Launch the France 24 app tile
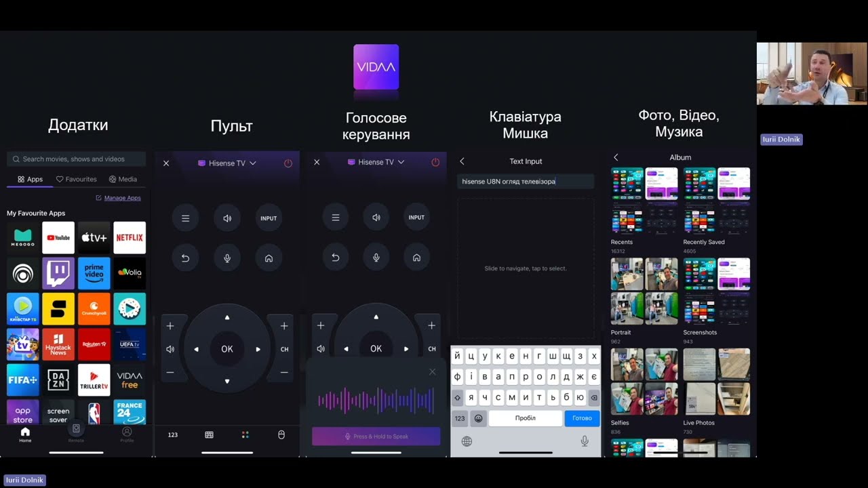868x488 pixels. (130, 412)
